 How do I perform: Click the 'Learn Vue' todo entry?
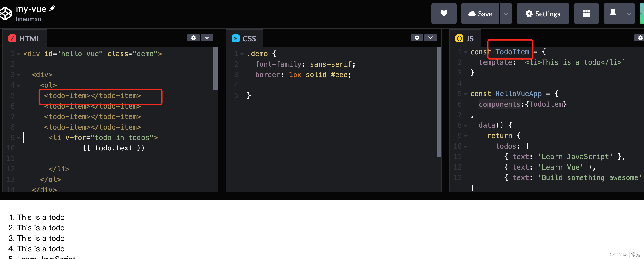549,167
